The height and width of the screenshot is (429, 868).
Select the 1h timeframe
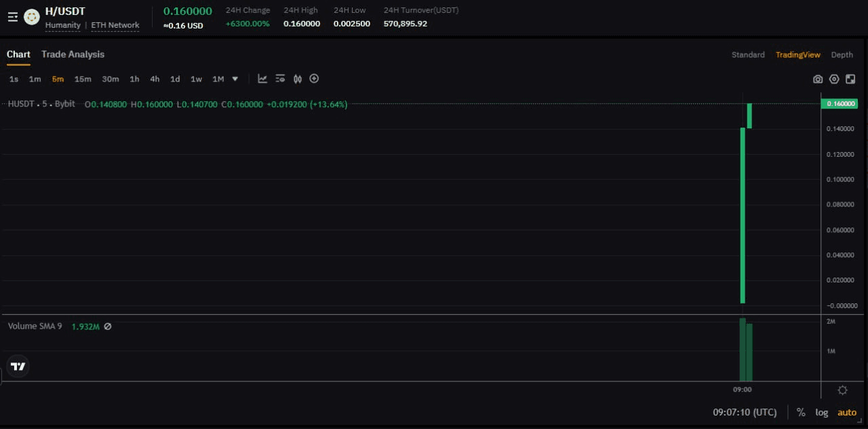click(134, 79)
